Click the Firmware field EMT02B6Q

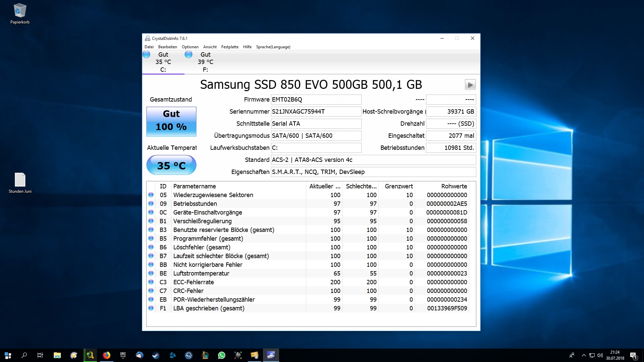[316, 100]
